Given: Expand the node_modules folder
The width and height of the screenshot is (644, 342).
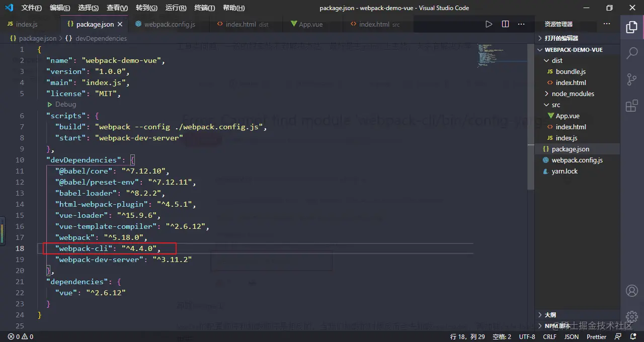Looking at the screenshot, I should pyautogui.click(x=573, y=94).
